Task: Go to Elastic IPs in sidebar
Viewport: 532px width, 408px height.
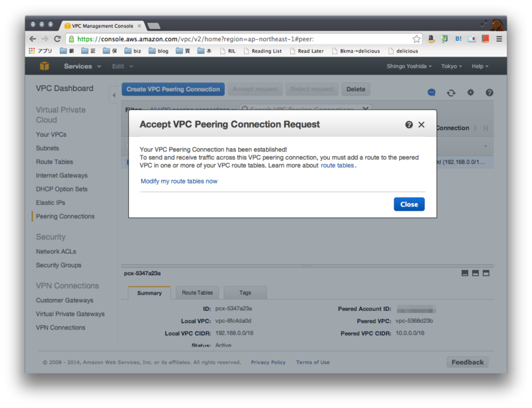Action: (51, 203)
